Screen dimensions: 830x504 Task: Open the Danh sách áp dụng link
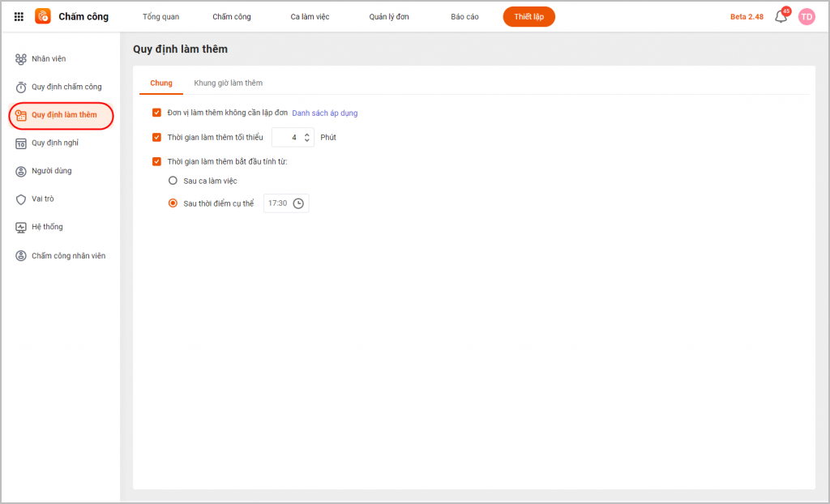tap(324, 113)
